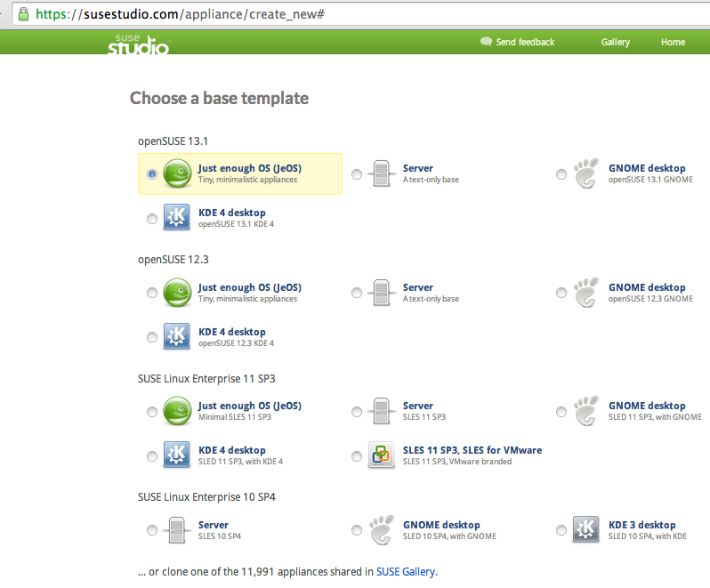Select the openSUSE 13.1 Server radio button
This screenshot has width=710, height=588.
coord(357,173)
